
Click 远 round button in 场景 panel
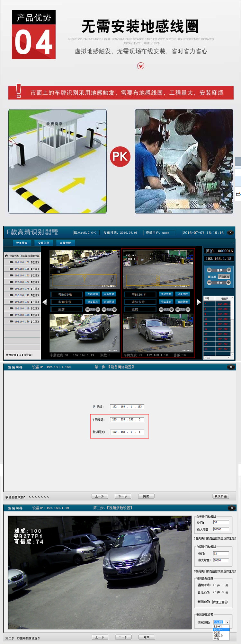coord(209,270)
